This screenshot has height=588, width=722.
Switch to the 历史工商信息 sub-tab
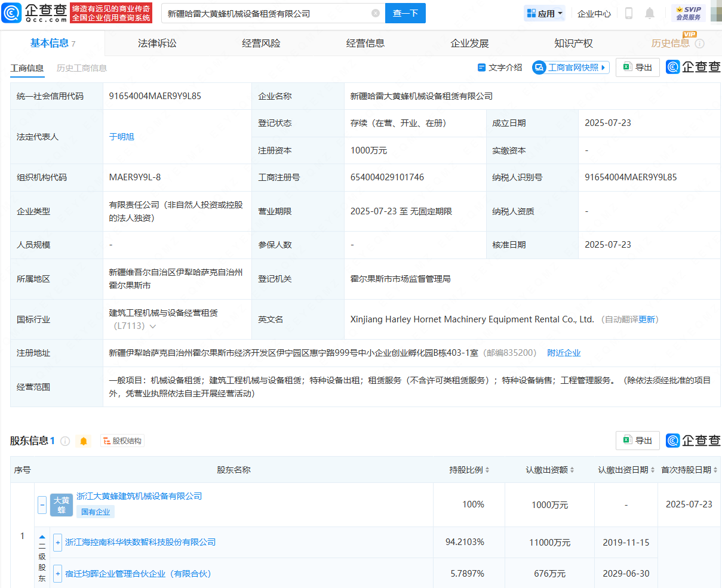point(82,68)
